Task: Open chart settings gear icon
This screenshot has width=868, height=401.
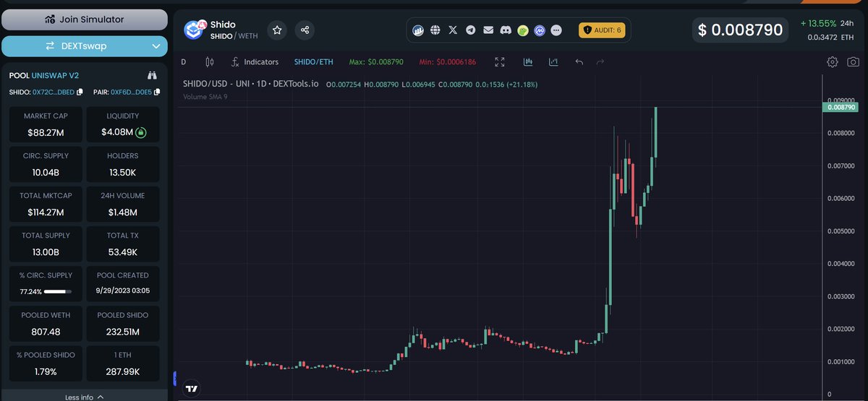Action: coord(833,62)
